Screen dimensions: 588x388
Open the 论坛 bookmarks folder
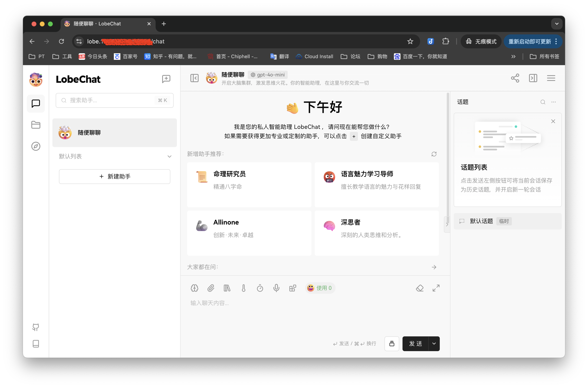(350, 56)
